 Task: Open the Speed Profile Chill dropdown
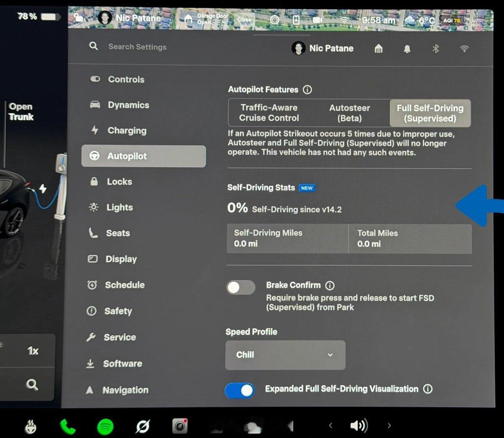click(285, 355)
